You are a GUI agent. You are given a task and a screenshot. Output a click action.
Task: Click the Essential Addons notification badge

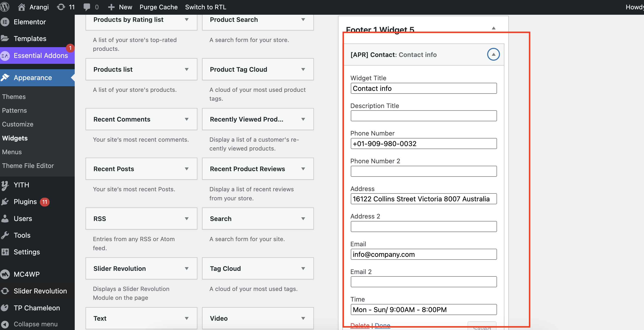[70, 48]
